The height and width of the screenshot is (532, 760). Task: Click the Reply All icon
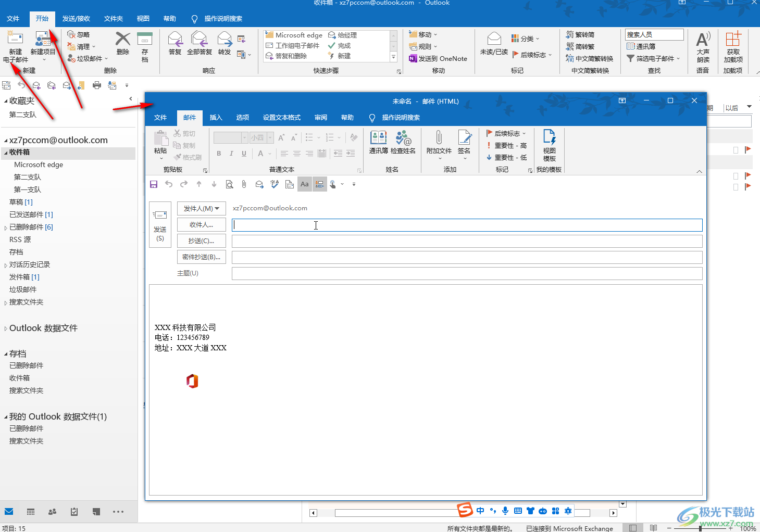199,39
